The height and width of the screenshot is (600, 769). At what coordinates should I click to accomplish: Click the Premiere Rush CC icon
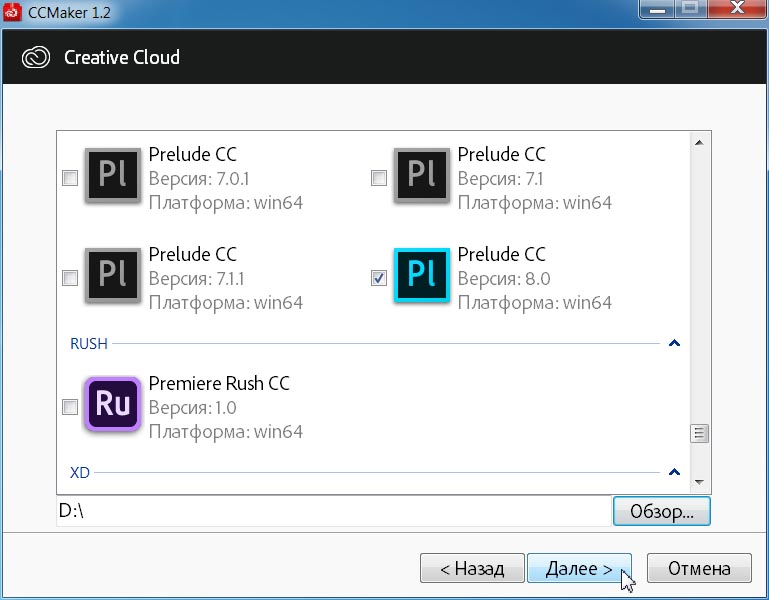pyautogui.click(x=113, y=405)
